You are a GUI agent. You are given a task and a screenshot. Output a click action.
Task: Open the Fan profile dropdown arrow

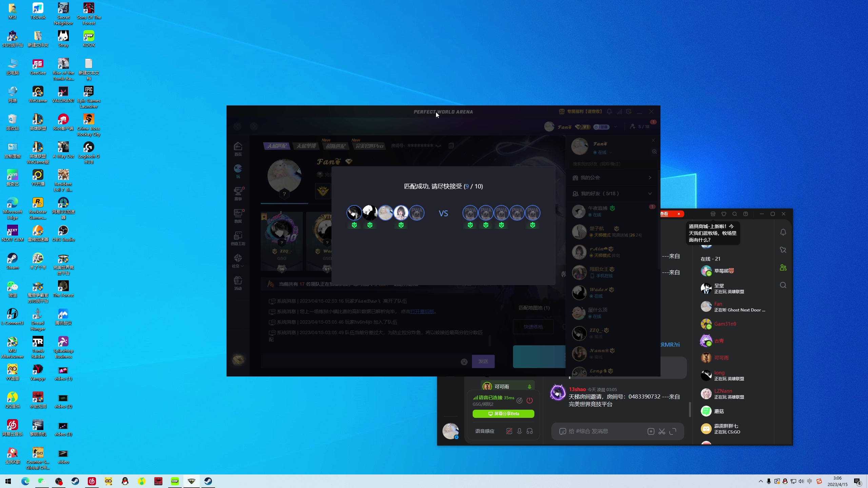(615, 127)
